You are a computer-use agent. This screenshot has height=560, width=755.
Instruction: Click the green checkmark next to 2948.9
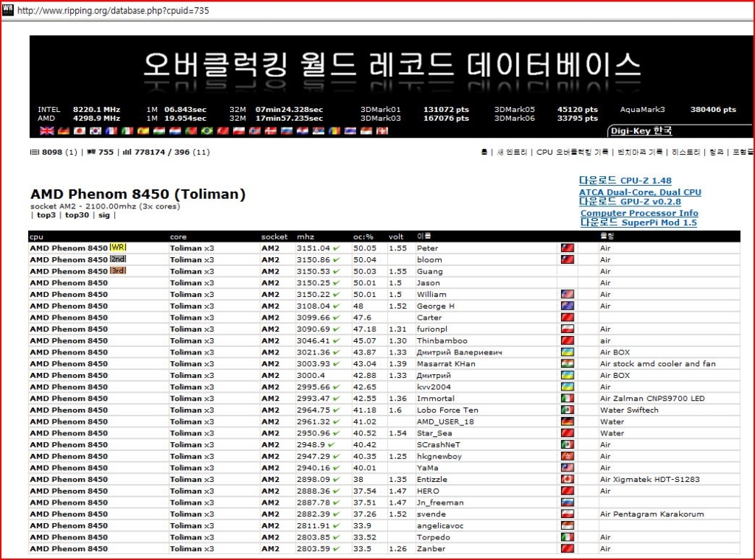coord(331,444)
